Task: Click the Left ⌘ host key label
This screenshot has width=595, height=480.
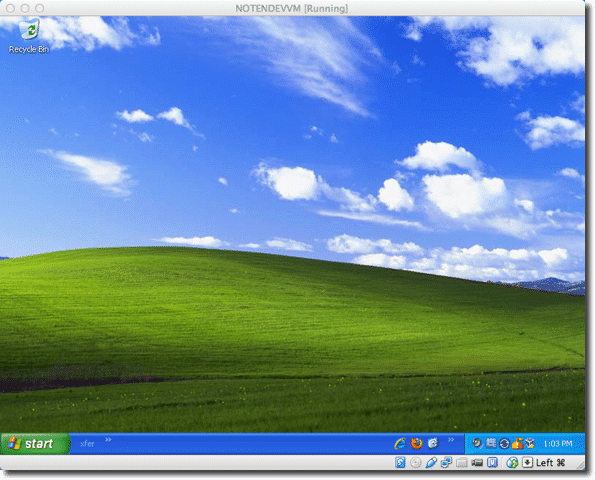Action: coord(551,463)
